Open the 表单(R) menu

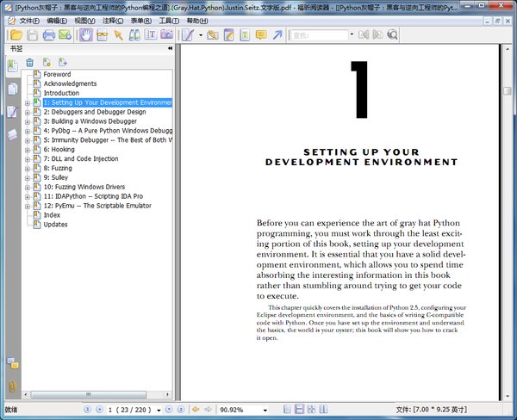141,21
